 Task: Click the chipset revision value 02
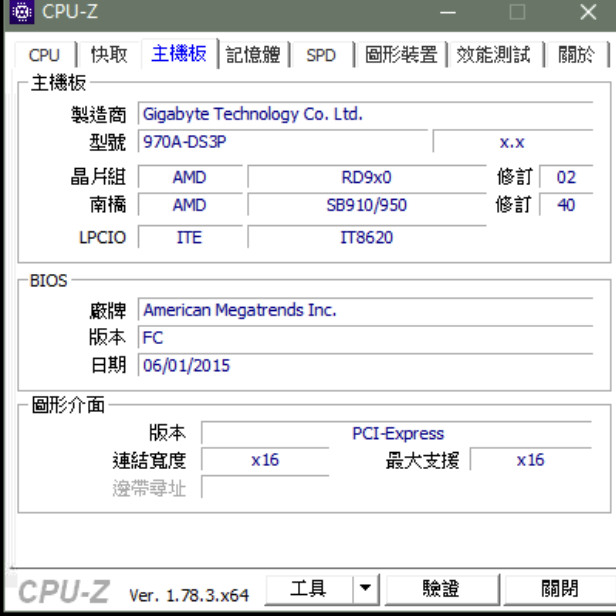click(566, 177)
